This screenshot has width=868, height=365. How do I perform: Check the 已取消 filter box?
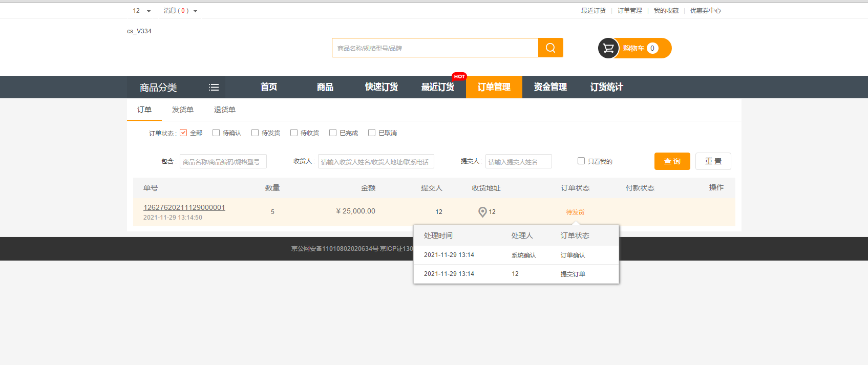(372, 133)
